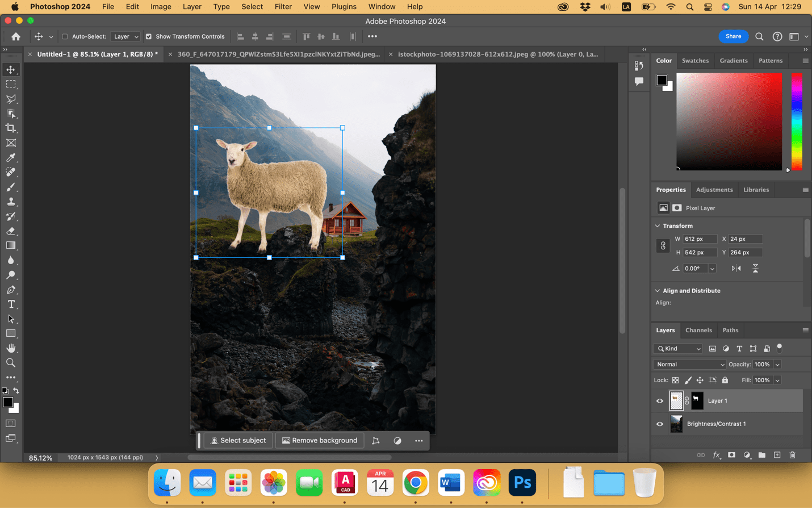Select the Rectangle shape tool
Viewport: 812px width, 510px height.
coord(11,333)
